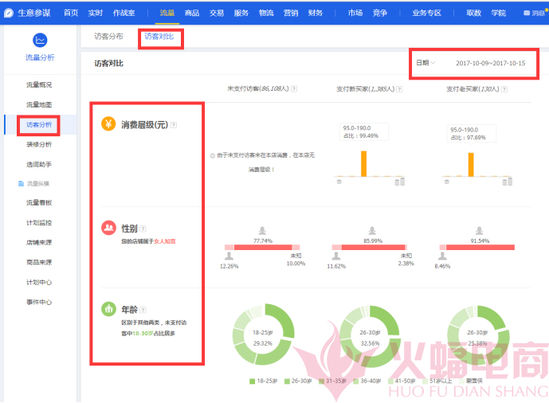This screenshot has height=403, width=549.
Task: Open 流量概况 in the sidebar
Action: point(39,85)
